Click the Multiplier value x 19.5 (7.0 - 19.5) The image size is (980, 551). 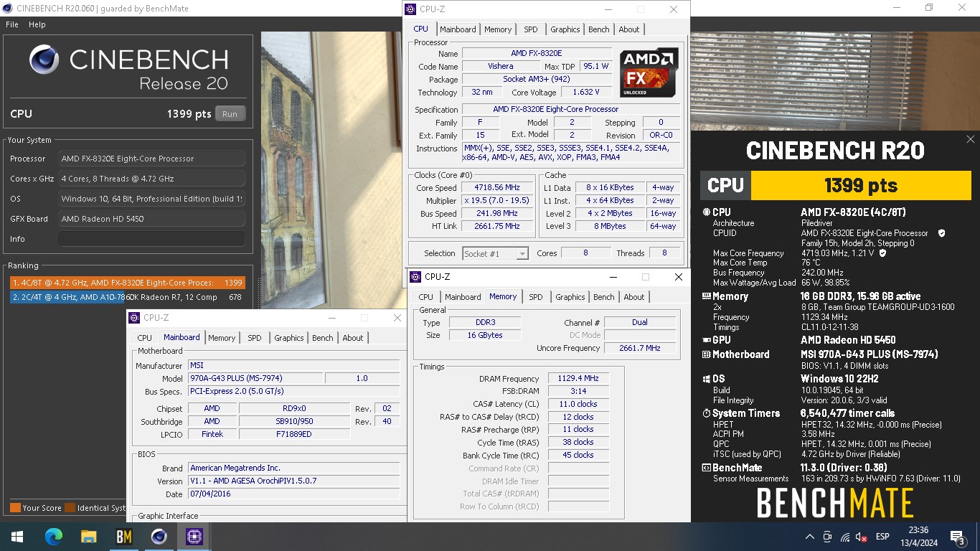point(497,201)
